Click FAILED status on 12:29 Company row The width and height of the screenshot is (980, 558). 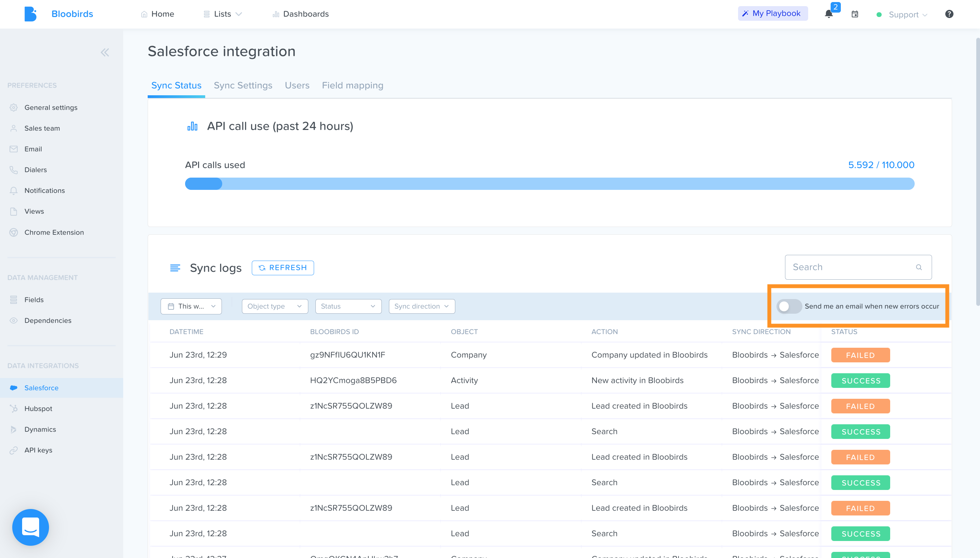[861, 355]
